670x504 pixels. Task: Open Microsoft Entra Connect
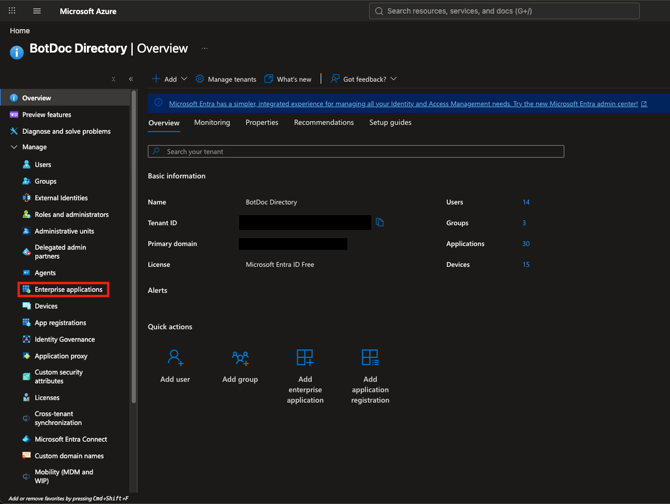tap(71, 439)
